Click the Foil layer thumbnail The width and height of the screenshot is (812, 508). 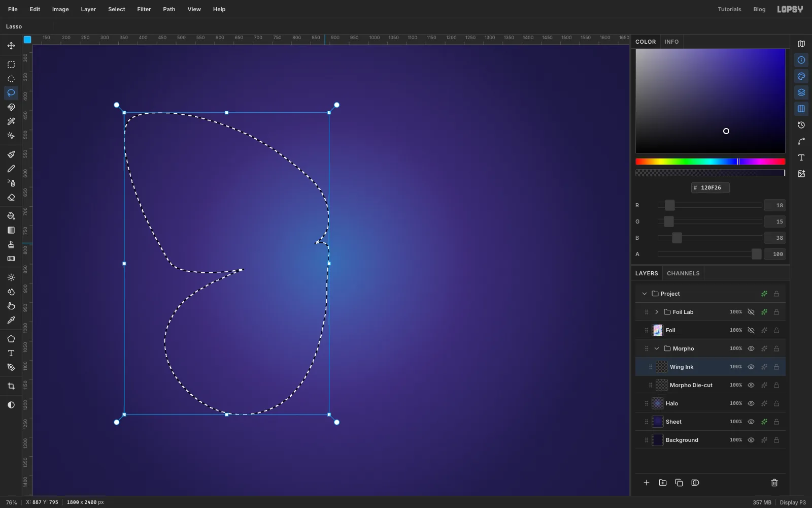tap(658, 330)
